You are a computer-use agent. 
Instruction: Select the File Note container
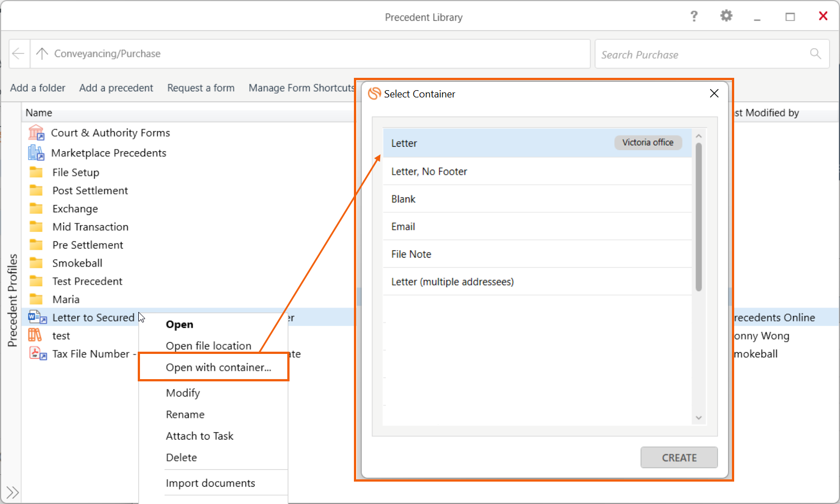coord(537,254)
